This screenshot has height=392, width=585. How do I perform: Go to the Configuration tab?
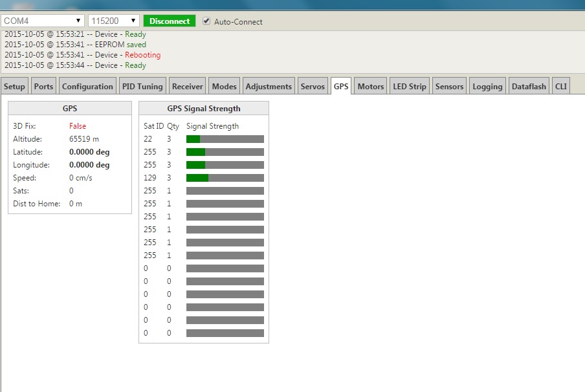[87, 87]
